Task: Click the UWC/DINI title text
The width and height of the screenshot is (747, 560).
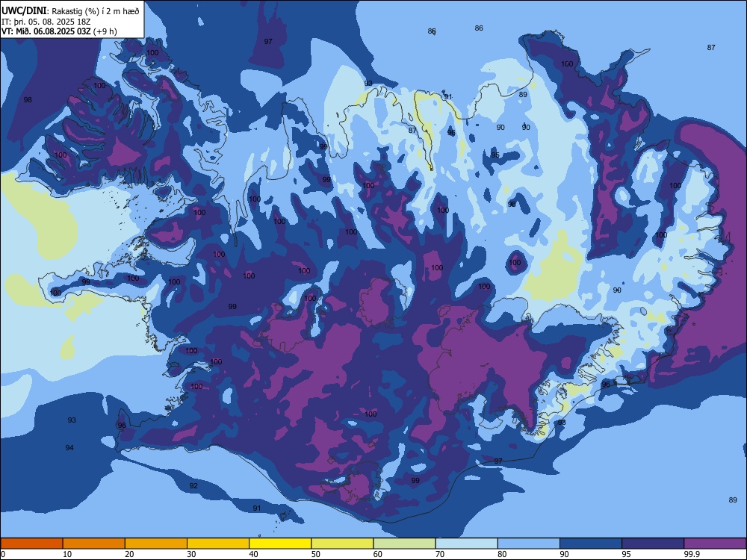Action: (24, 11)
